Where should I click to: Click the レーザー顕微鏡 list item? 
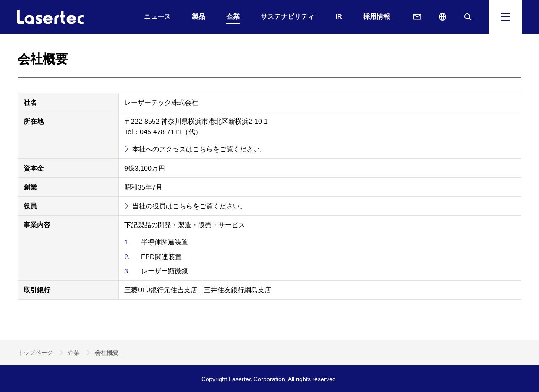(x=165, y=271)
